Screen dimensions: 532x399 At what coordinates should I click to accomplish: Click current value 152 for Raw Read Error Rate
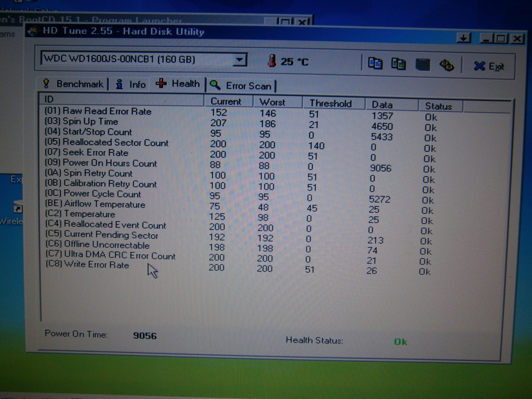[218, 112]
